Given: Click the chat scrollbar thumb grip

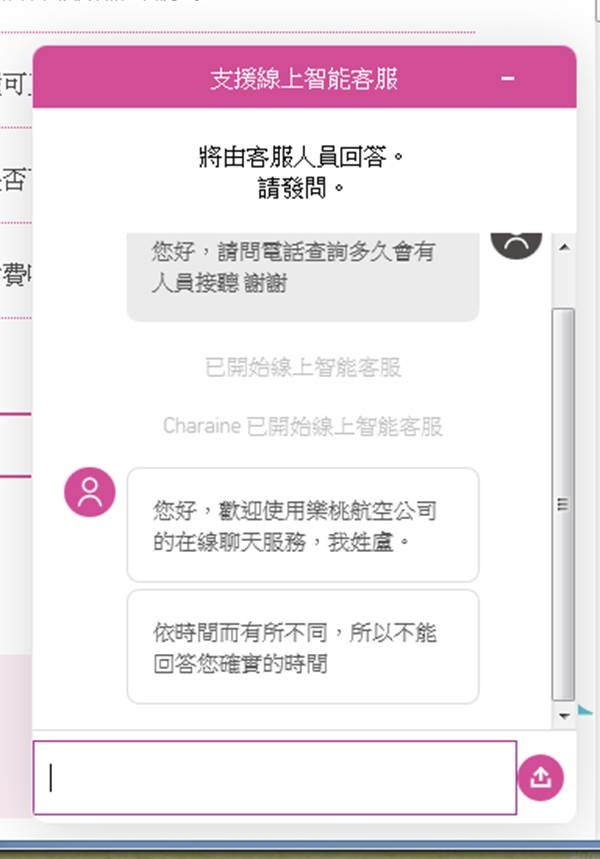Looking at the screenshot, I should pyautogui.click(x=563, y=504).
